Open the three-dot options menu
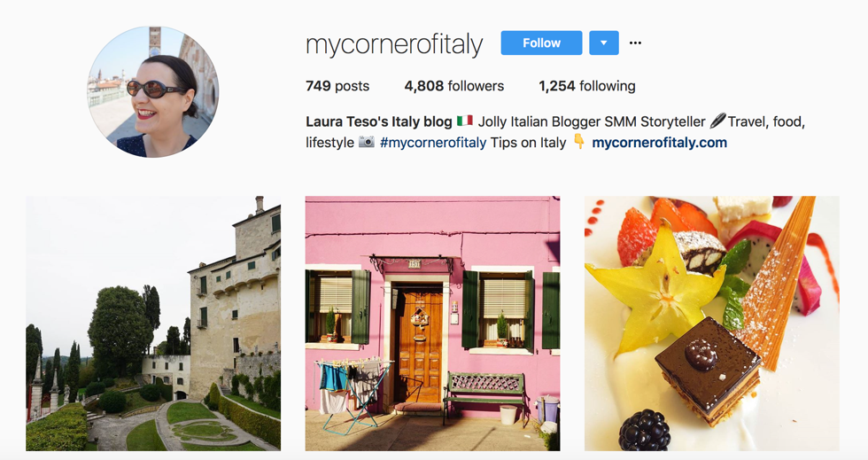Image resolution: width=868 pixels, height=460 pixels. (636, 43)
